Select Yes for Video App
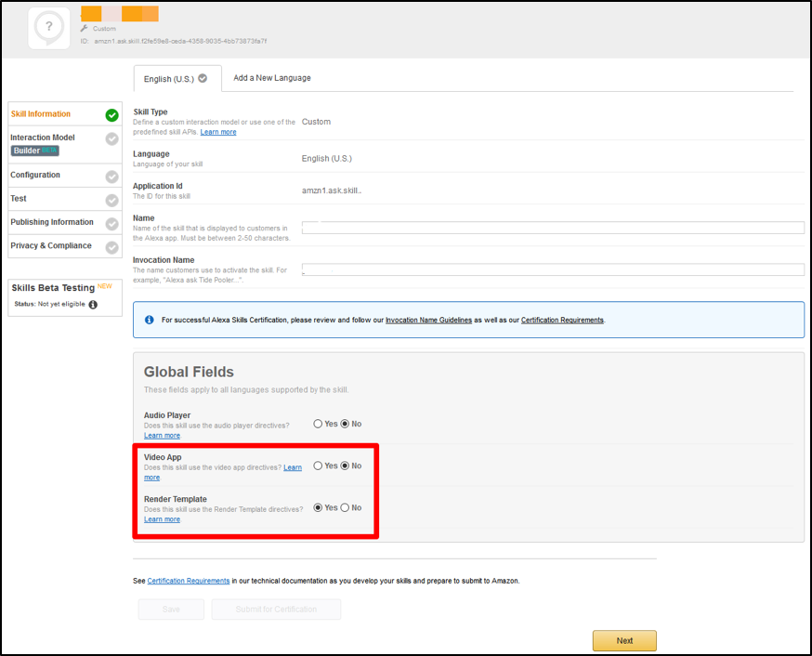This screenshot has width=812, height=656. pyautogui.click(x=318, y=466)
